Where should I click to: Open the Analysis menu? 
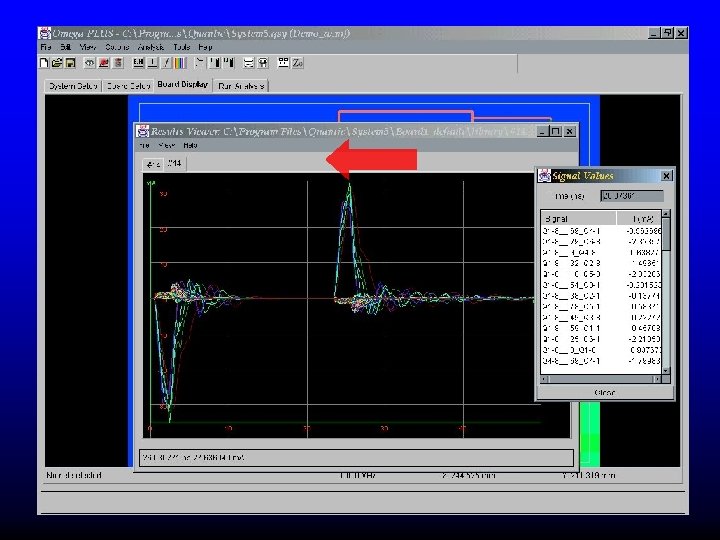click(x=150, y=47)
